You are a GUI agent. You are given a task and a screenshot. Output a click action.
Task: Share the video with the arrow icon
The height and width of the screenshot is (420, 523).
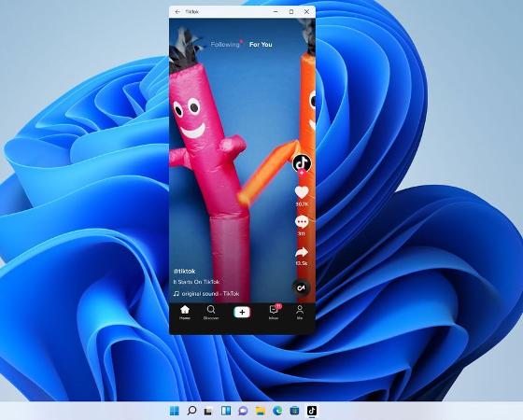tap(302, 252)
